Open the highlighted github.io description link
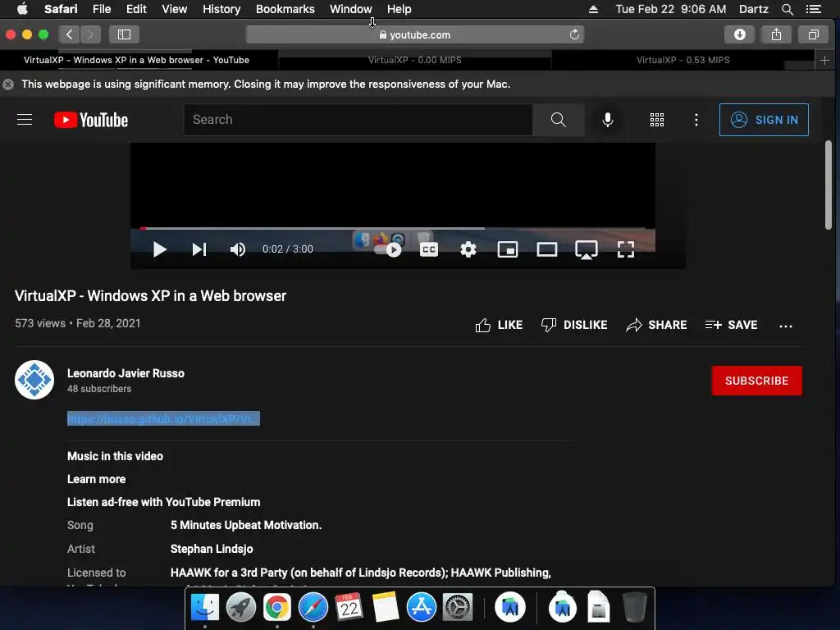840x630 pixels. pos(163,418)
